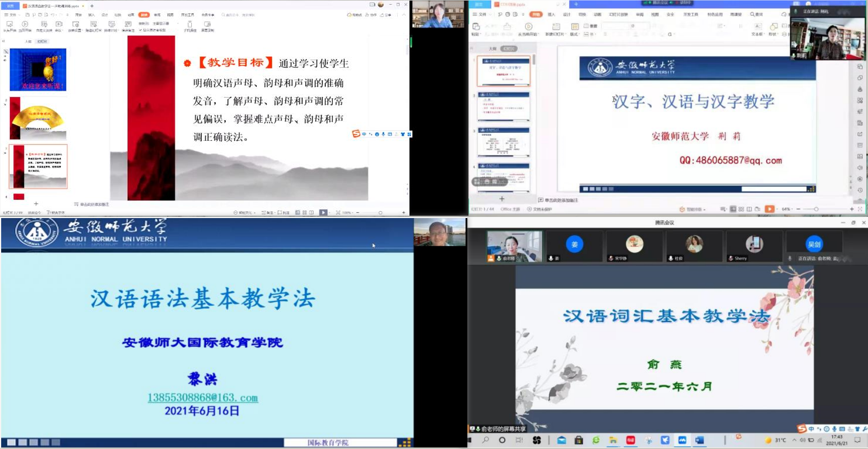Click the Tencent Meeting taskbar icon
The image size is (868, 449).
click(682, 440)
